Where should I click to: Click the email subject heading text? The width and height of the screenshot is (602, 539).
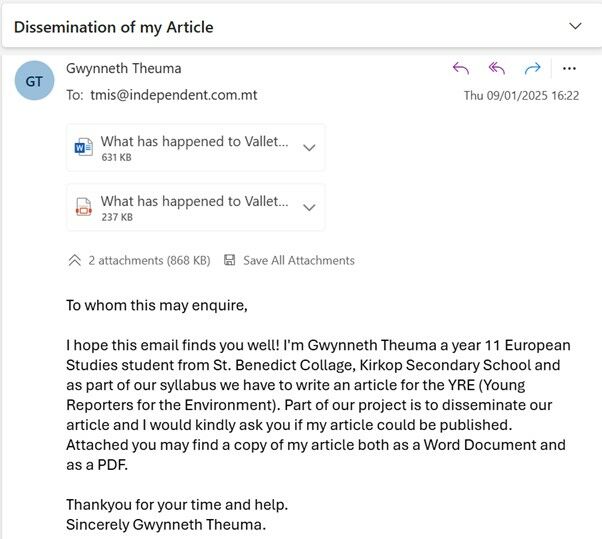(113, 27)
